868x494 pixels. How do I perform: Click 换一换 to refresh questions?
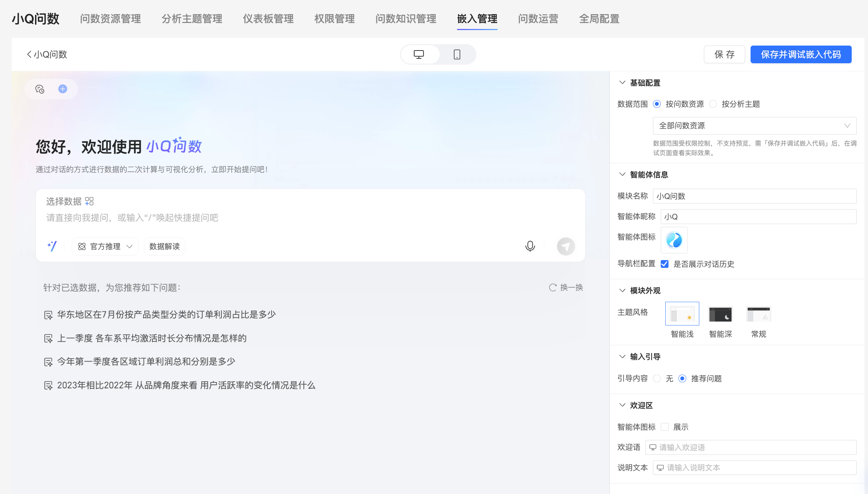click(x=566, y=287)
